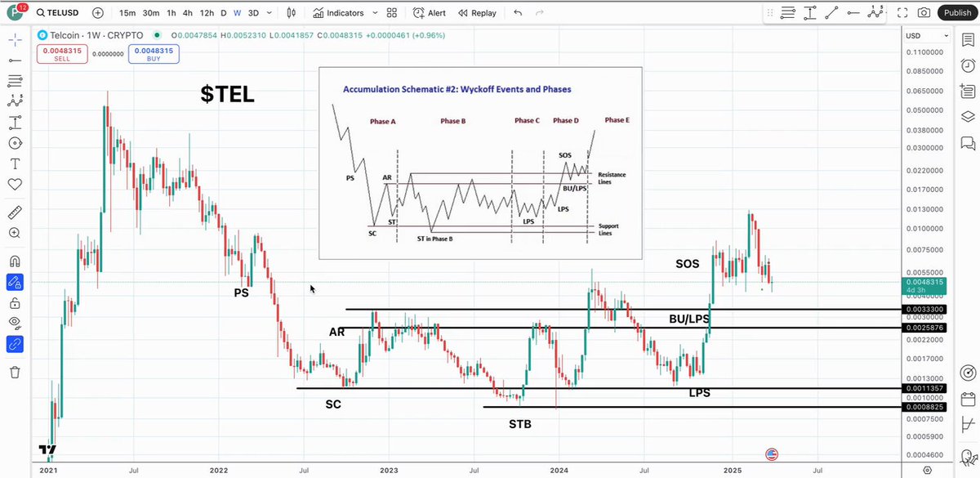Start bar Replay mode
Screen dimensions: 980x478
(477, 13)
